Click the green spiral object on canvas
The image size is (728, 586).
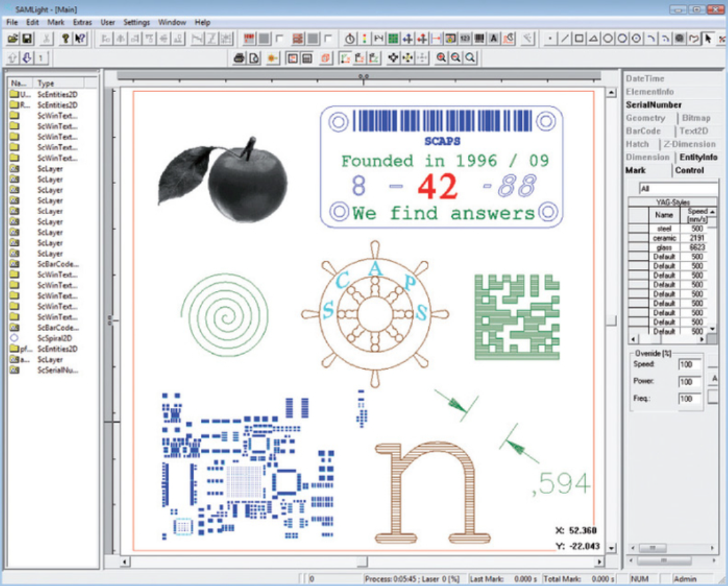[225, 316]
